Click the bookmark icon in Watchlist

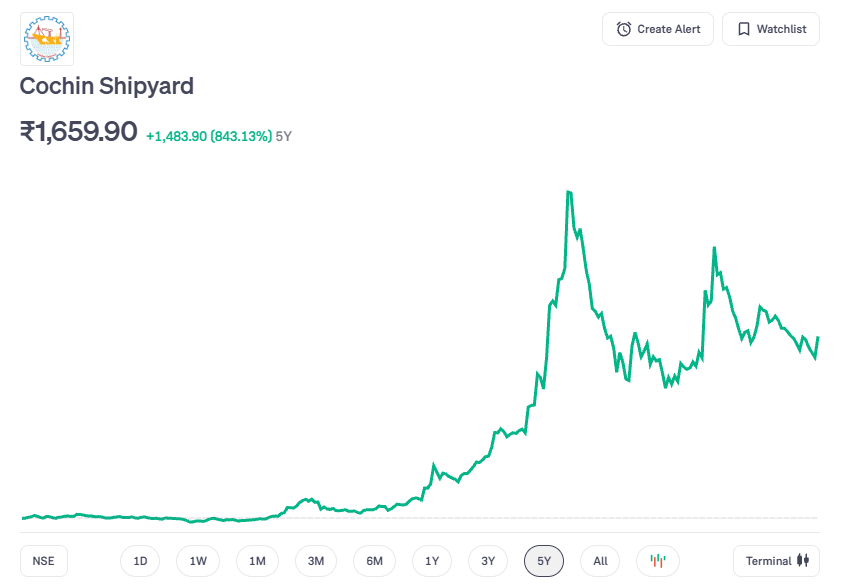743,29
